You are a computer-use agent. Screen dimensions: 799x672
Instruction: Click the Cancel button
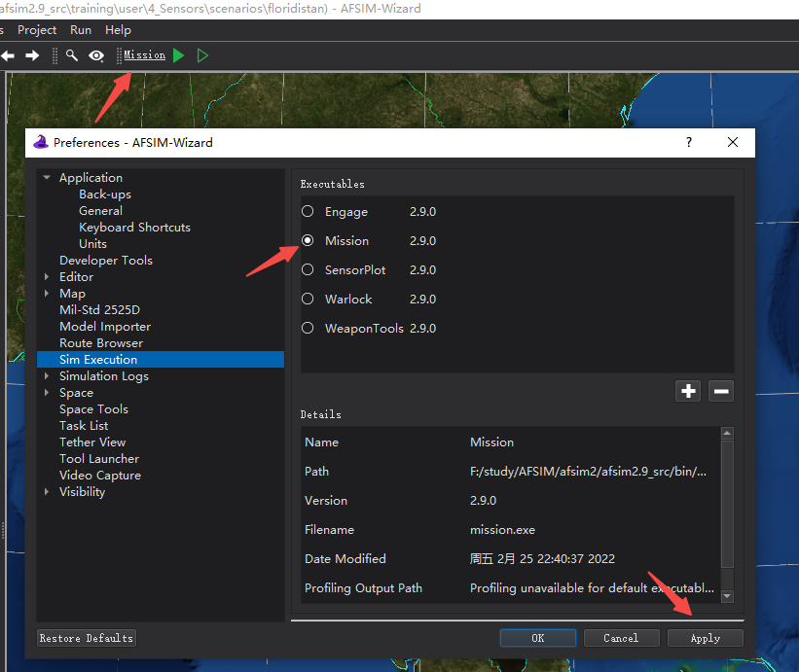coord(621,638)
